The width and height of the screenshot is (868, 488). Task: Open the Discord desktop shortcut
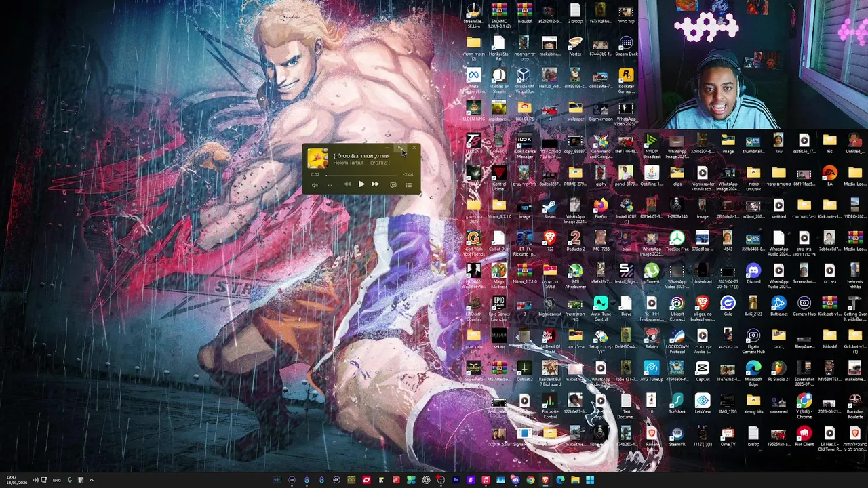tap(753, 274)
